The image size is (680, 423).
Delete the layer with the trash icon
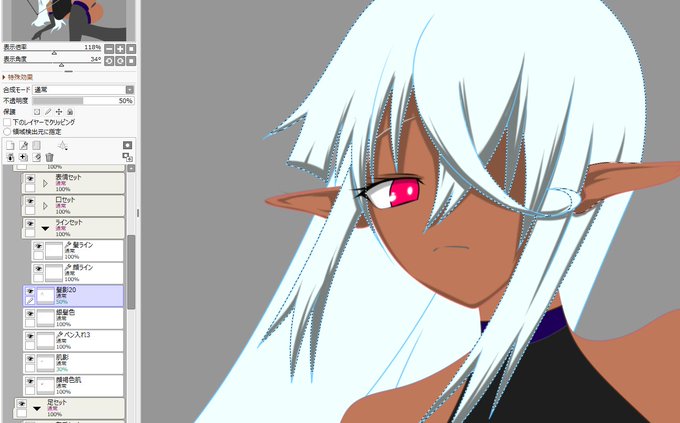tap(49, 157)
